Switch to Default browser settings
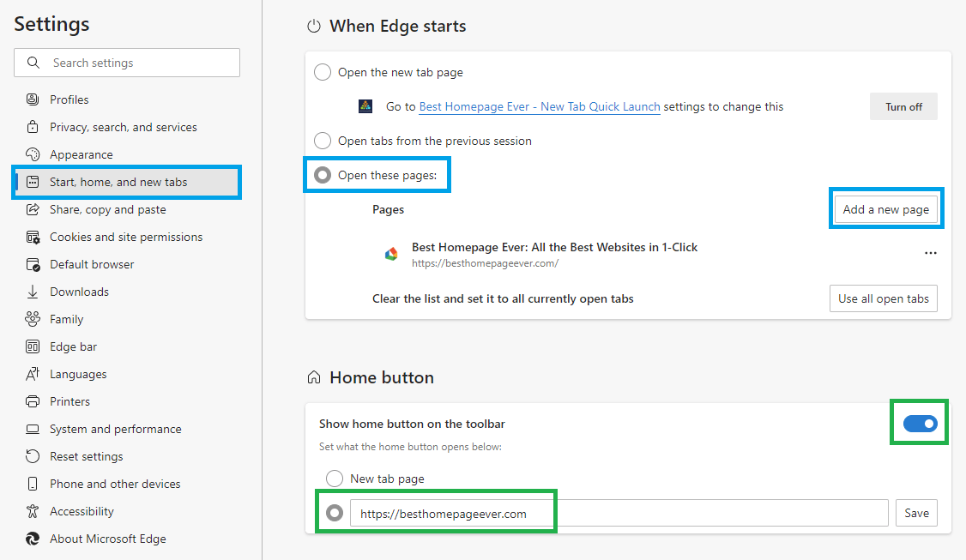This screenshot has height=560, width=966. click(31, 264)
